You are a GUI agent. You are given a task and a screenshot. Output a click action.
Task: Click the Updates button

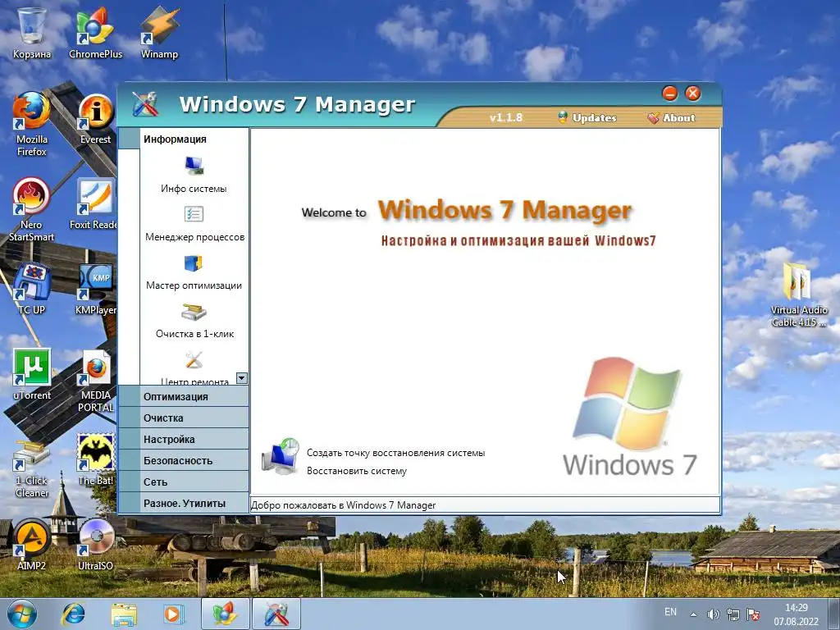pyautogui.click(x=587, y=118)
